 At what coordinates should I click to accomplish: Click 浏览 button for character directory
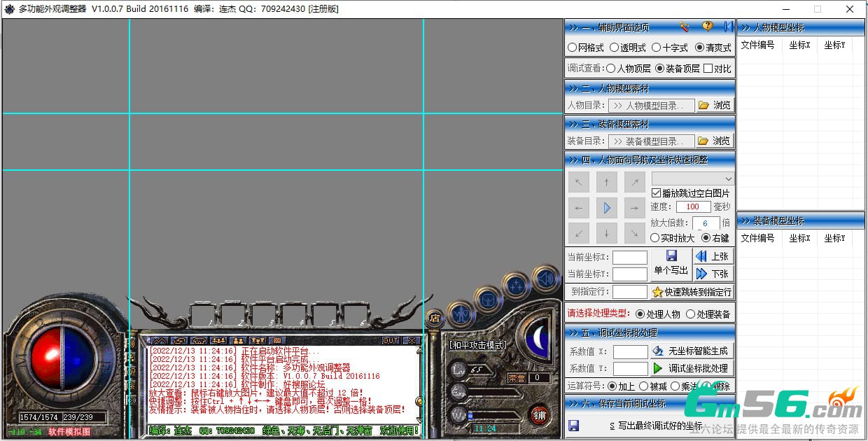pyautogui.click(x=715, y=105)
